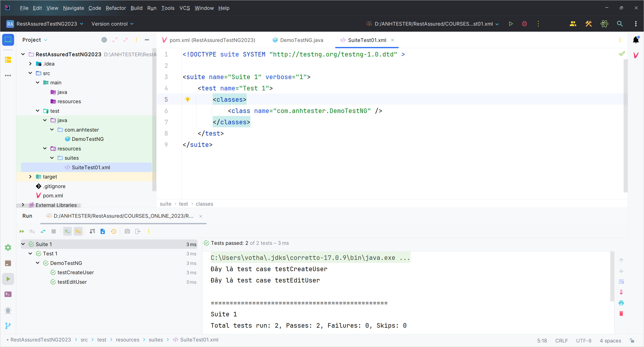Switch to the pom.xml editor tab
644x347 pixels.
tap(209, 40)
